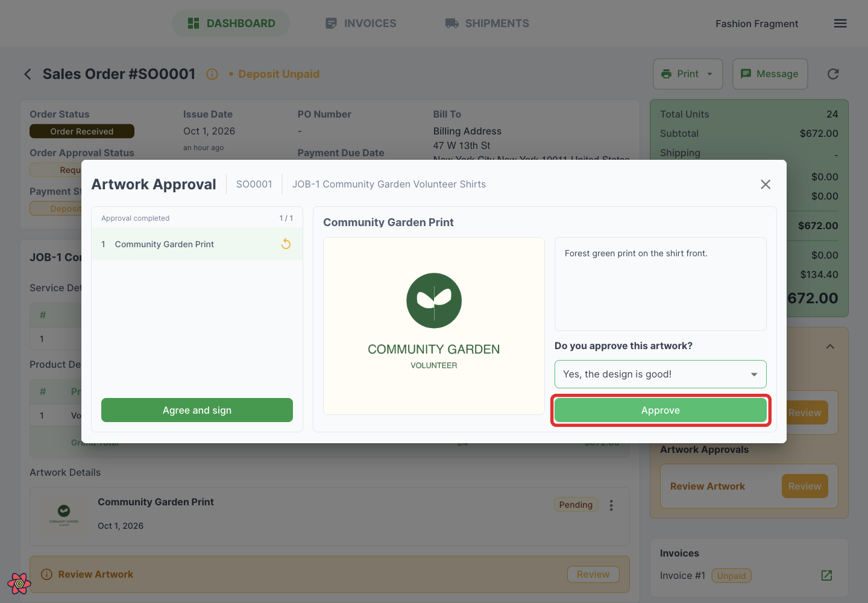Click the SO0001 label in dialog header
The height and width of the screenshot is (603, 868).
[254, 185]
